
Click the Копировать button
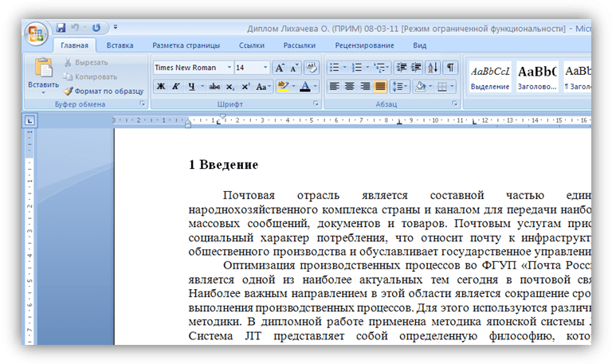point(91,76)
